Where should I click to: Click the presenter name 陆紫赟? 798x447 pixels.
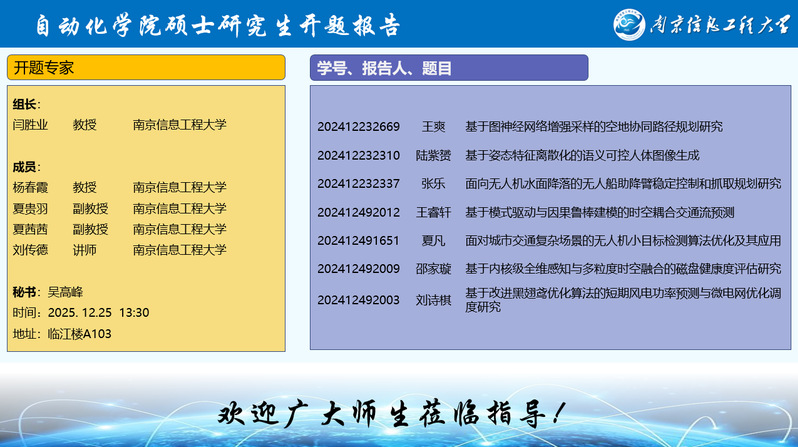433,155
